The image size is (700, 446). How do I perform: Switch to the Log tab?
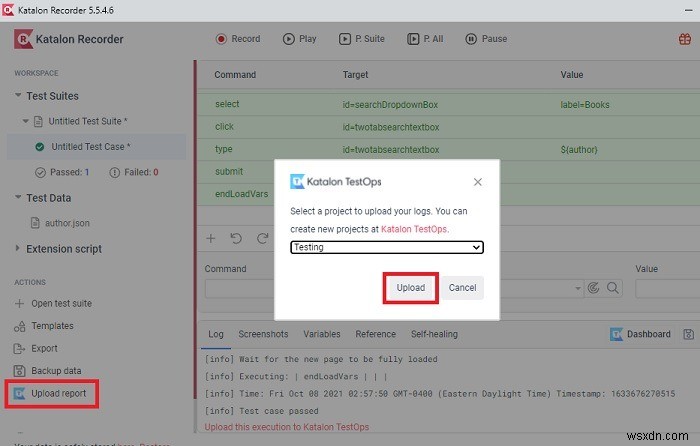(x=216, y=334)
